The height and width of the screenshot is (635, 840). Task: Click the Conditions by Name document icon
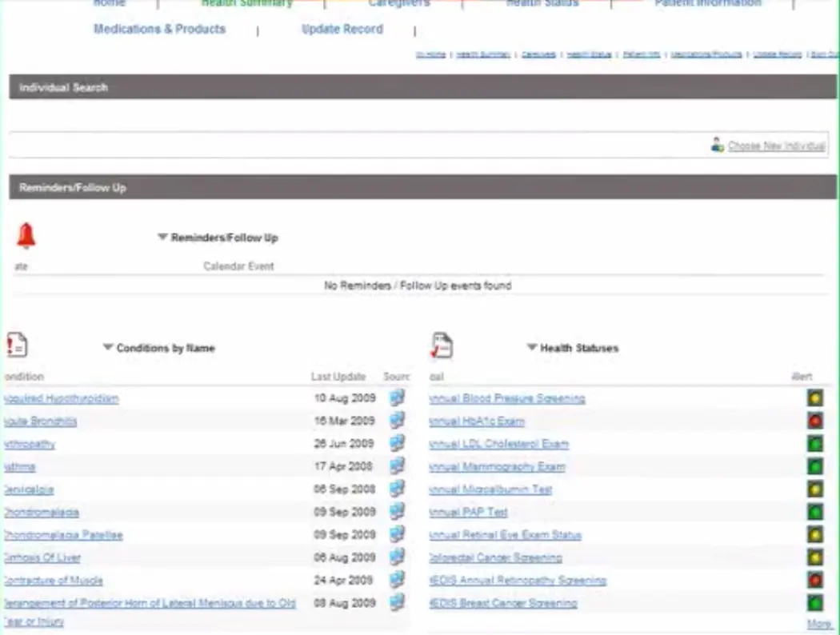coord(16,344)
